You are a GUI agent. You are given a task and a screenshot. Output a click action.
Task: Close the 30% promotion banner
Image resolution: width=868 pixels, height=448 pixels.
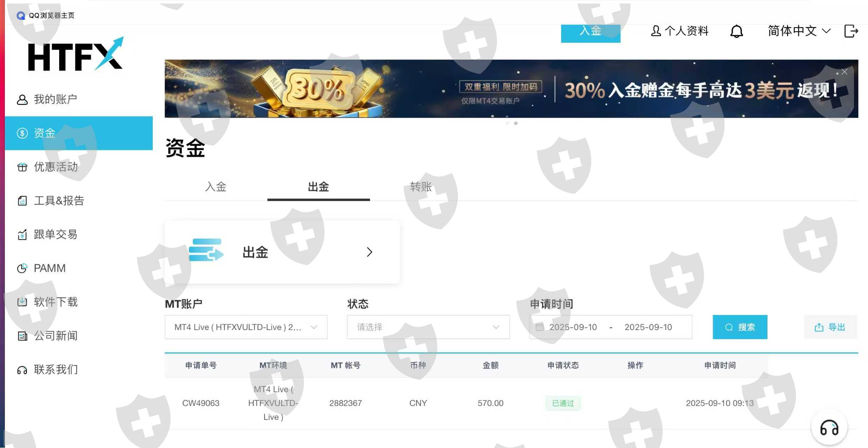coord(845,71)
